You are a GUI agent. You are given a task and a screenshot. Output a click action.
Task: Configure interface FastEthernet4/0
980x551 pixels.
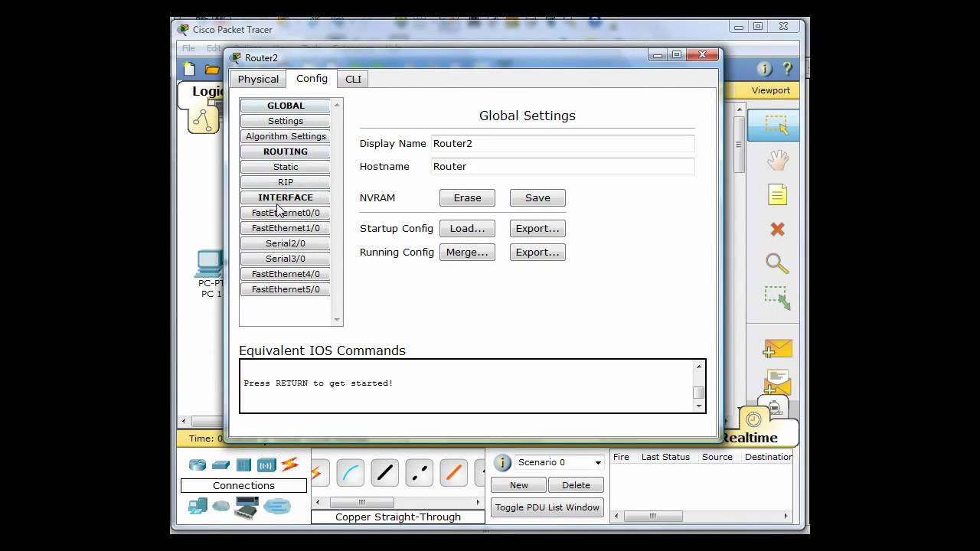point(286,274)
